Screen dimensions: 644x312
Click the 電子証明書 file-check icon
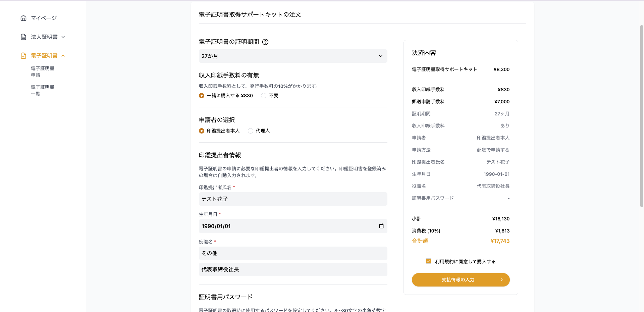click(x=23, y=56)
